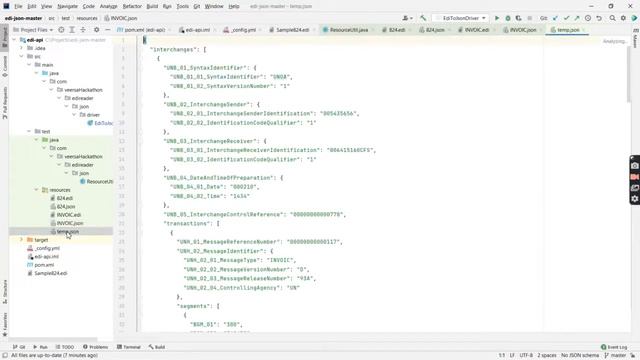Image resolution: width=640 pixels, height=360 pixels.
Task: Click Git update project arrow icon
Action: click(x=556, y=18)
